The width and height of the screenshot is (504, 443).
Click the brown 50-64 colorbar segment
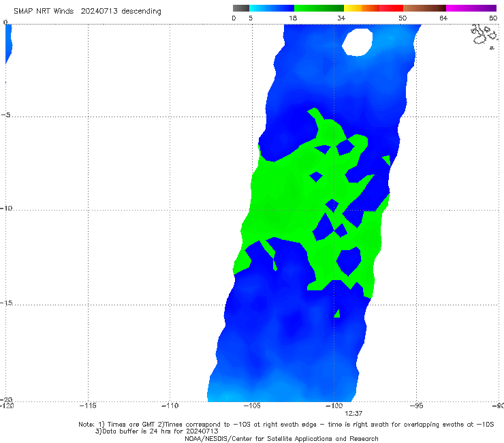point(424,8)
